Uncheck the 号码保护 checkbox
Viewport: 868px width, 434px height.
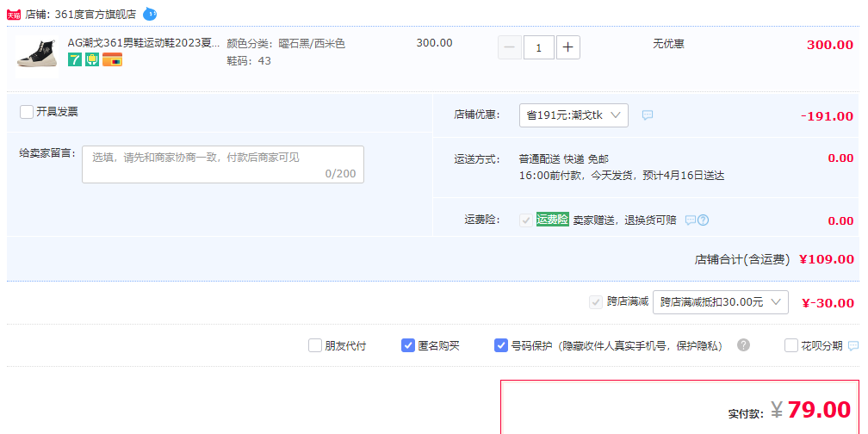(501, 346)
